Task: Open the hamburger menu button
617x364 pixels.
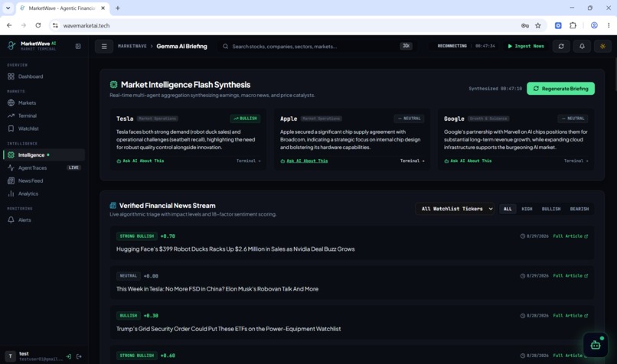Action: 104,47
